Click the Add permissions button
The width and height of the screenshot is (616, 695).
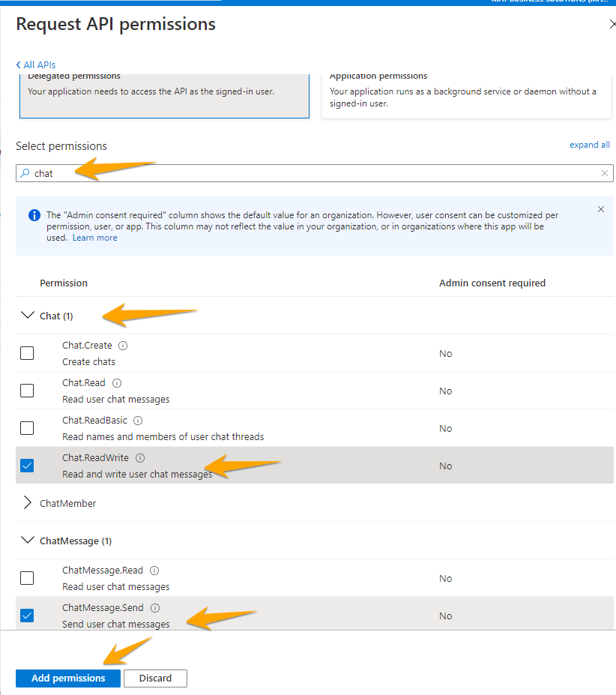[x=67, y=678]
